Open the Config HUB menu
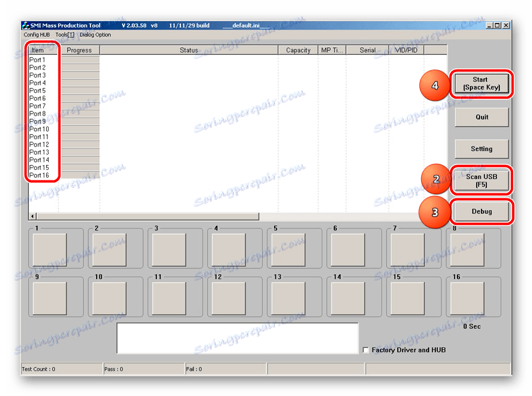This screenshot has height=396, width=532. tap(37, 34)
